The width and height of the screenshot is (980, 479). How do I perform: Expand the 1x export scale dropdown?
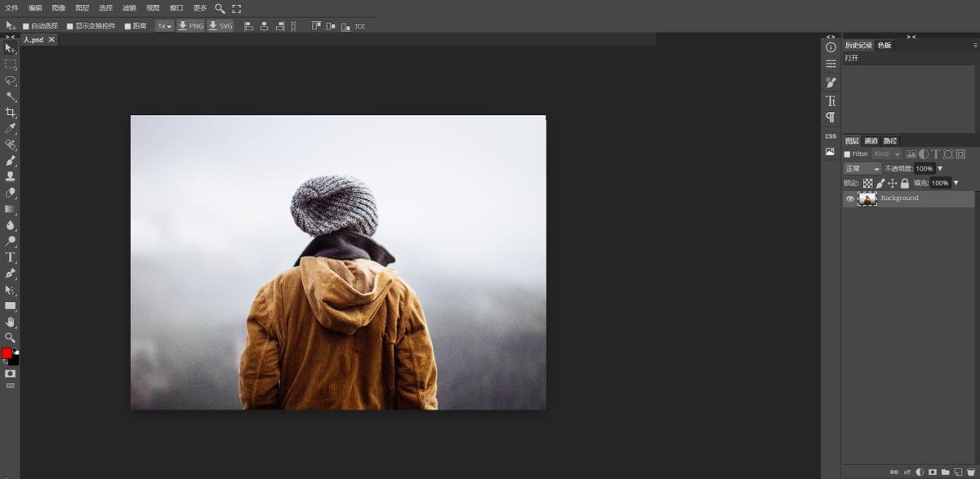tap(165, 26)
